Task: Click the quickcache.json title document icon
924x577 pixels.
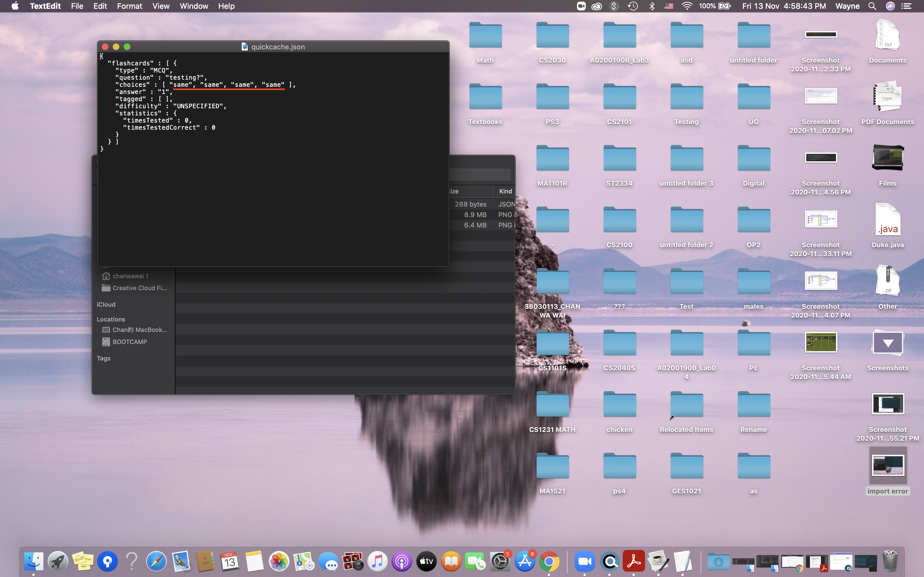Action: point(245,47)
